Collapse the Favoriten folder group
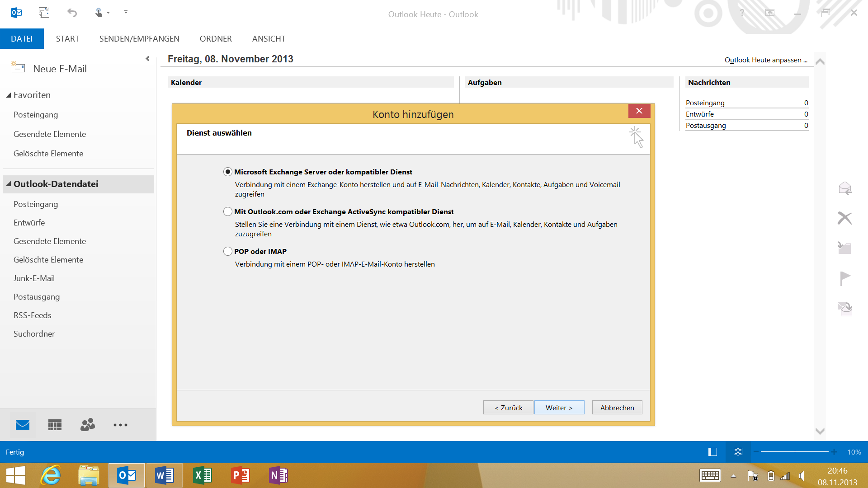Viewport: 868px width, 488px height. pyautogui.click(x=8, y=95)
